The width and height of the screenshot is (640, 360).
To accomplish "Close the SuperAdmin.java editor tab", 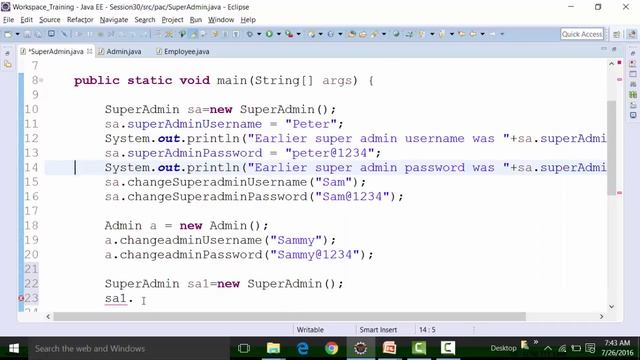I will click(89, 51).
